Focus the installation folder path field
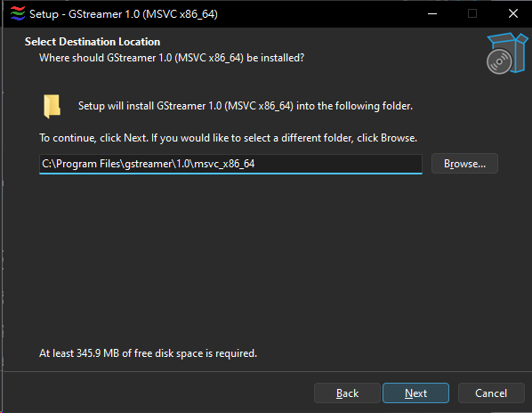Screen dimensions: 532x413 point(230,164)
